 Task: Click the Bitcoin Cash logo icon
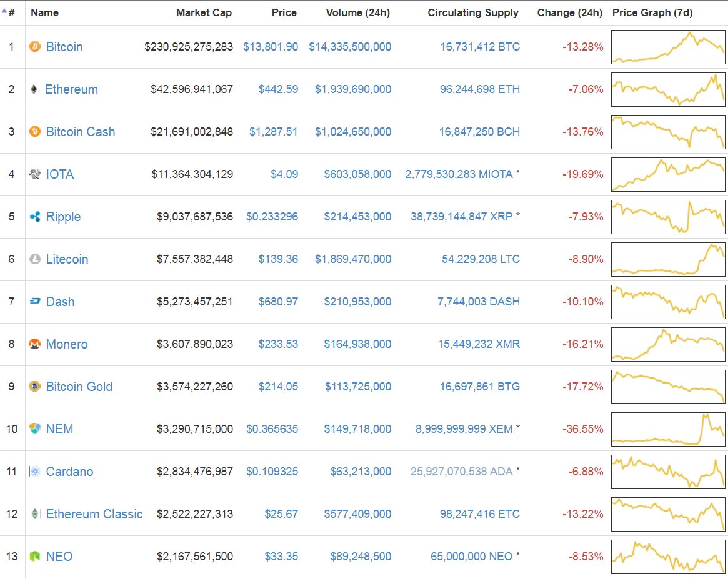coord(35,131)
